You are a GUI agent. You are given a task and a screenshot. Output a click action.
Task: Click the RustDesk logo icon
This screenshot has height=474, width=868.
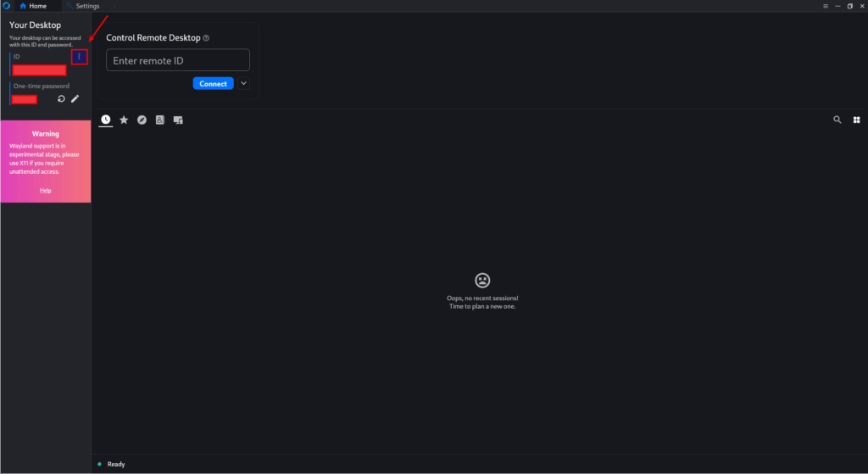[6, 6]
